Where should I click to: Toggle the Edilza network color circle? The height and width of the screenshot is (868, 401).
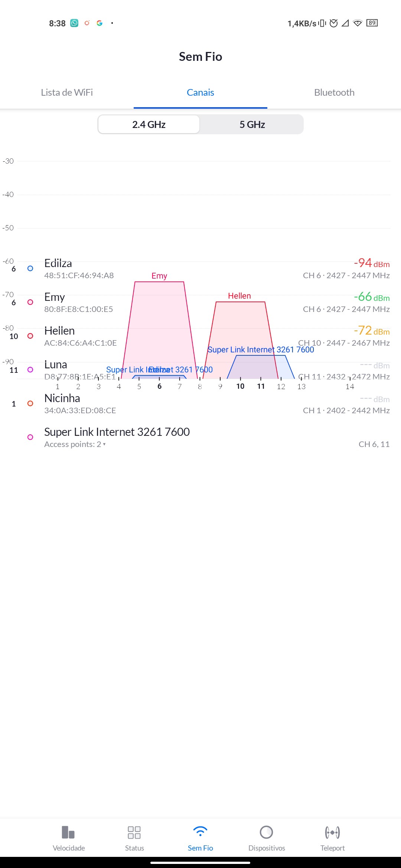click(30, 268)
